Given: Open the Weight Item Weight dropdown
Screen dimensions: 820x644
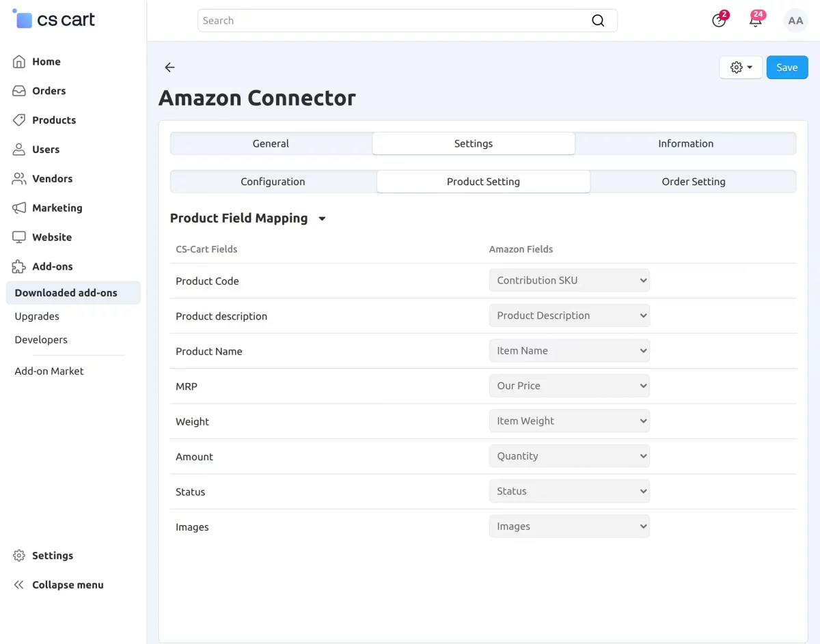Looking at the screenshot, I should [x=569, y=421].
